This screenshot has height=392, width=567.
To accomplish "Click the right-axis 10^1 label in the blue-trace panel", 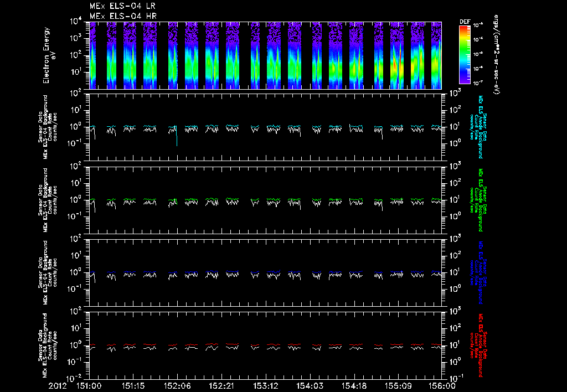I will [456, 272].
